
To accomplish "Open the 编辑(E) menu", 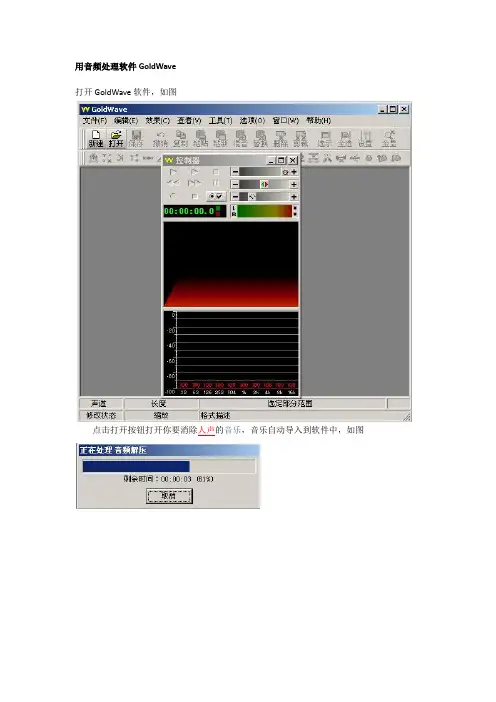I will point(126,120).
